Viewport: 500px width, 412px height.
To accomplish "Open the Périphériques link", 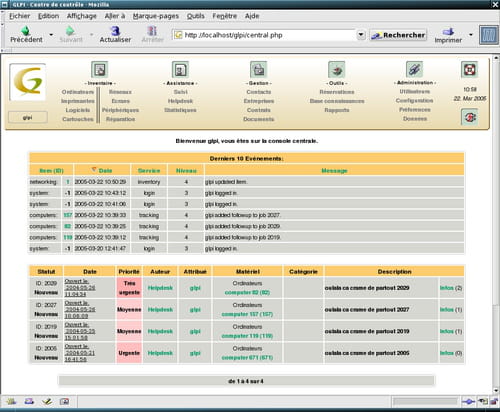I will click(120, 110).
